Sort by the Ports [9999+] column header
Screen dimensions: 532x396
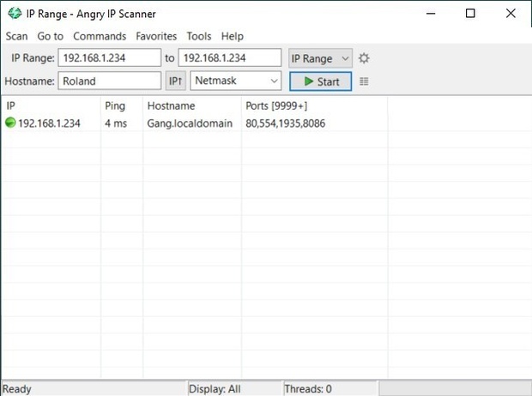(315, 105)
